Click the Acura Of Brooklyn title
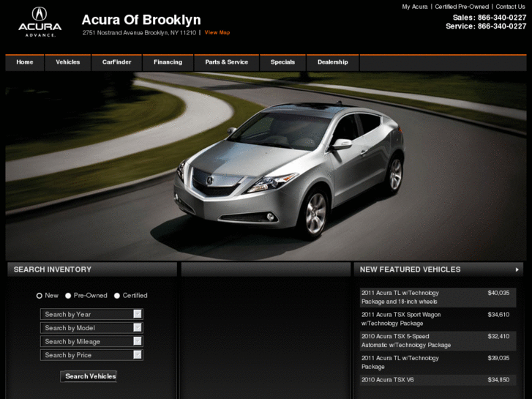Screen dimensions: 532x399 point(141,20)
